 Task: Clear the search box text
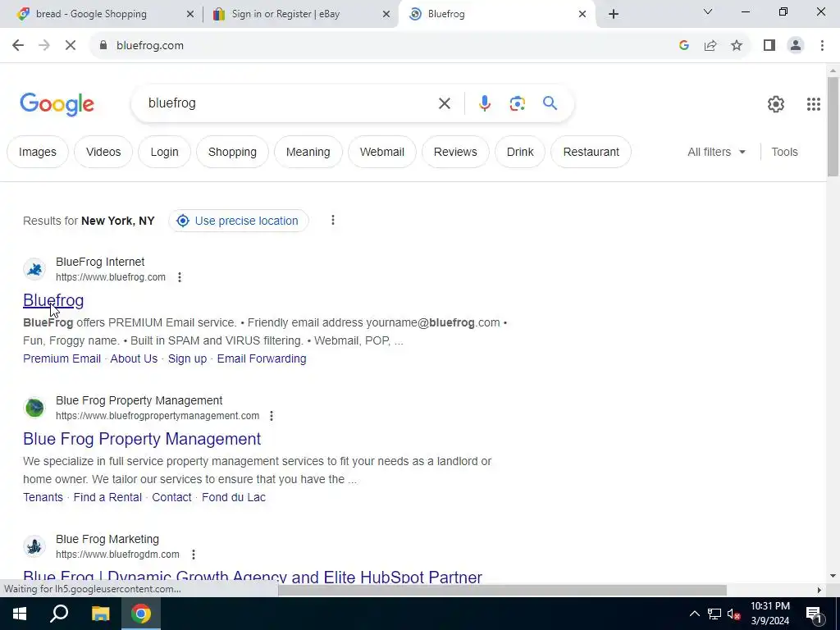[x=444, y=103]
